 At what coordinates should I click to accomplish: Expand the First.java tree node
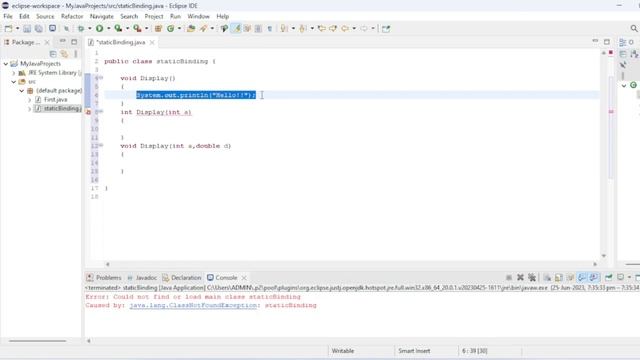[x=29, y=100]
